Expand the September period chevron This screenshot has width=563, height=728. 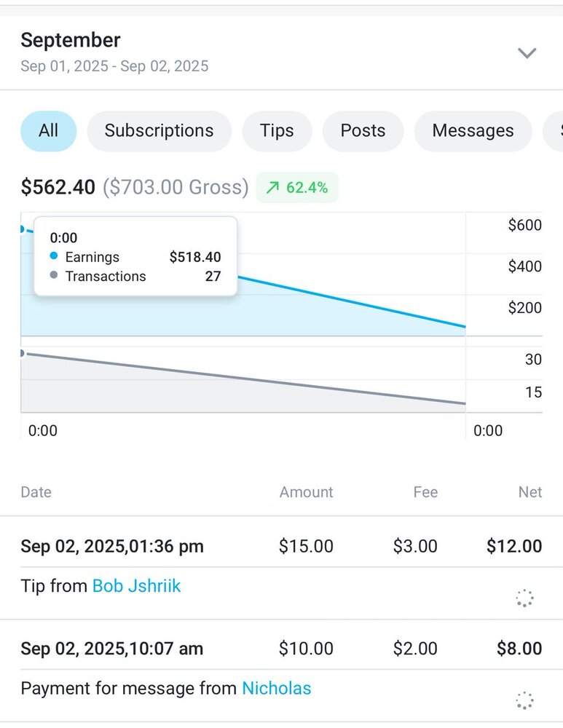point(527,53)
